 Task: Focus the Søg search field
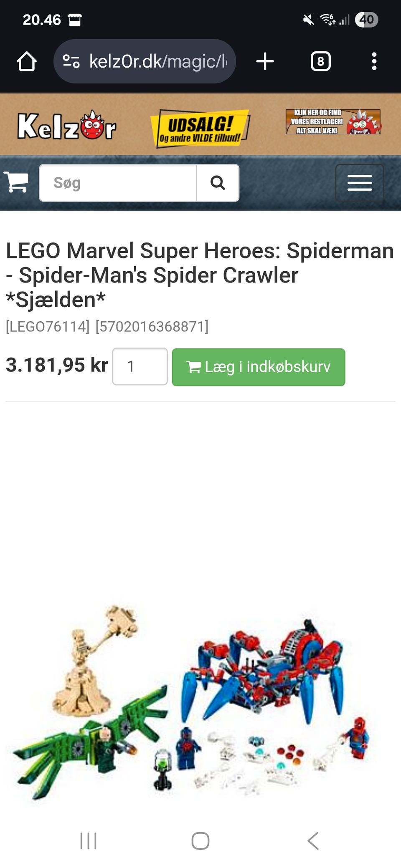(x=118, y=183)
